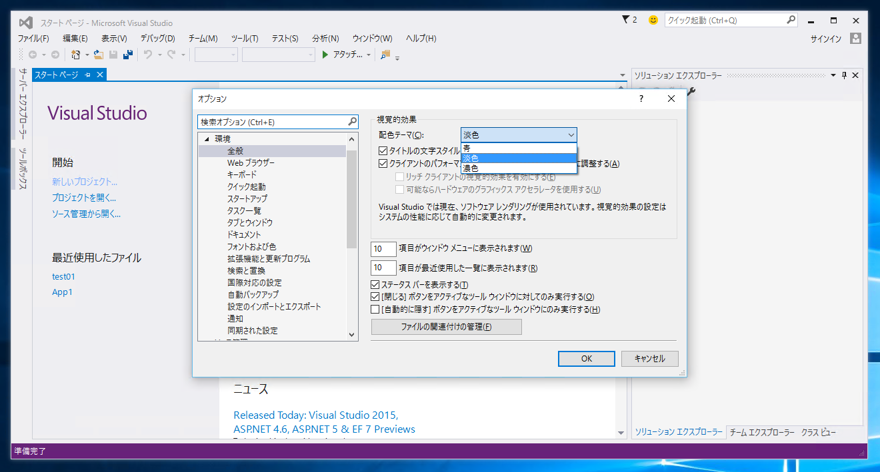The height and width of the screenshot is (472, 880).
Task: Toggle ステータス バーを表示する checkbox
Action: point(375,285)
